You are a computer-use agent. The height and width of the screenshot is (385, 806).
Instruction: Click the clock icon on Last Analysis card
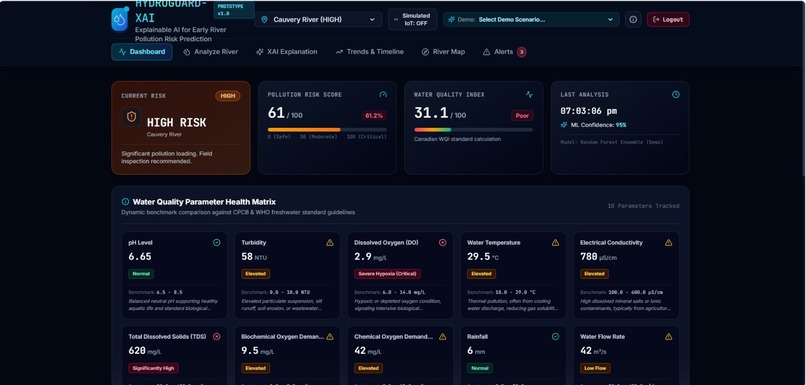pyautogui.click(x=676, y=95)
